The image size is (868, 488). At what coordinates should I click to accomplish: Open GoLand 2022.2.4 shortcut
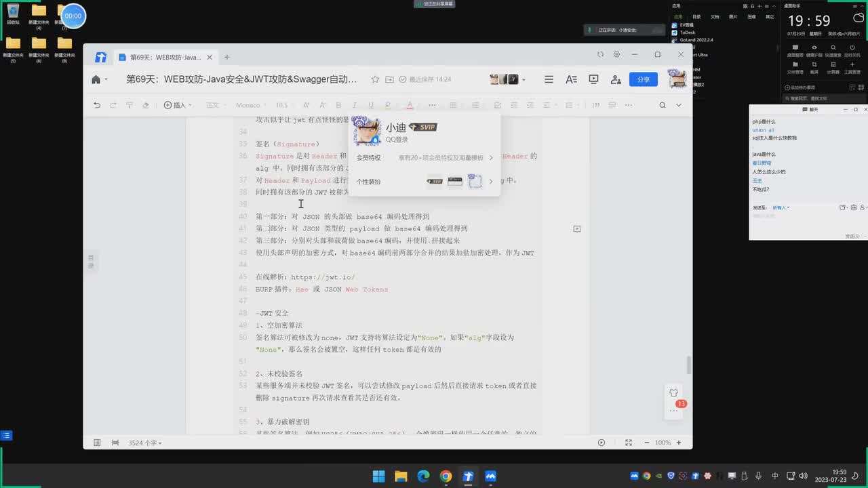pos(692,40)
